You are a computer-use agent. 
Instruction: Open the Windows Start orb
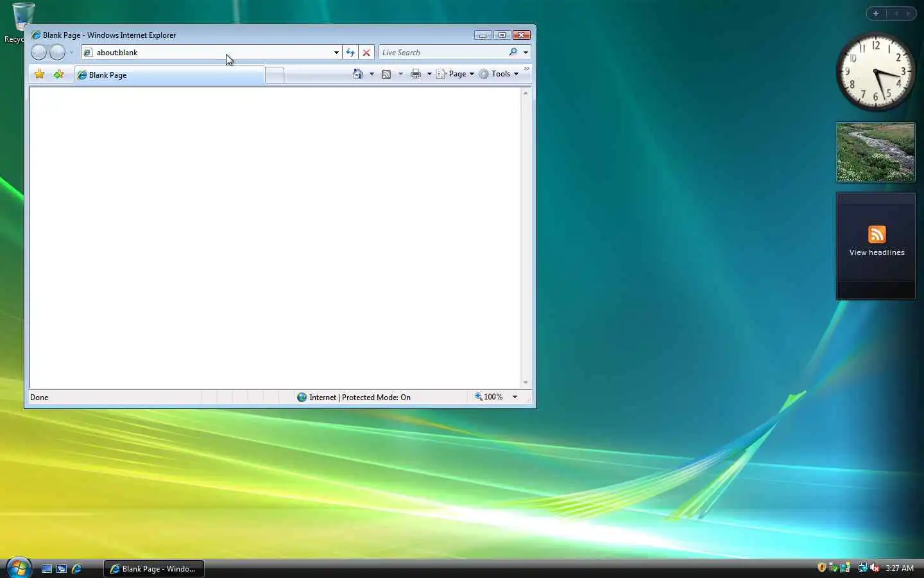tap(19, 567)
